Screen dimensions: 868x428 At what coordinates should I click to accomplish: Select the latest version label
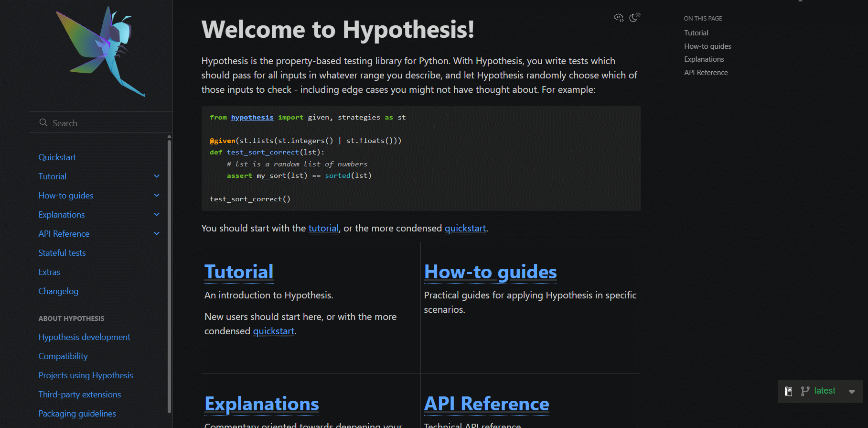click(825, 391)
